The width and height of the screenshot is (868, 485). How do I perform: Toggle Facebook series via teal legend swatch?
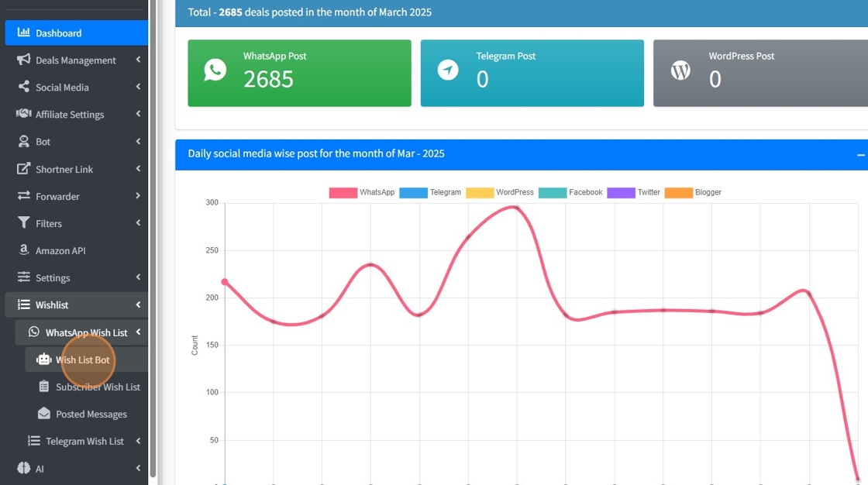[x=553, y=192]
